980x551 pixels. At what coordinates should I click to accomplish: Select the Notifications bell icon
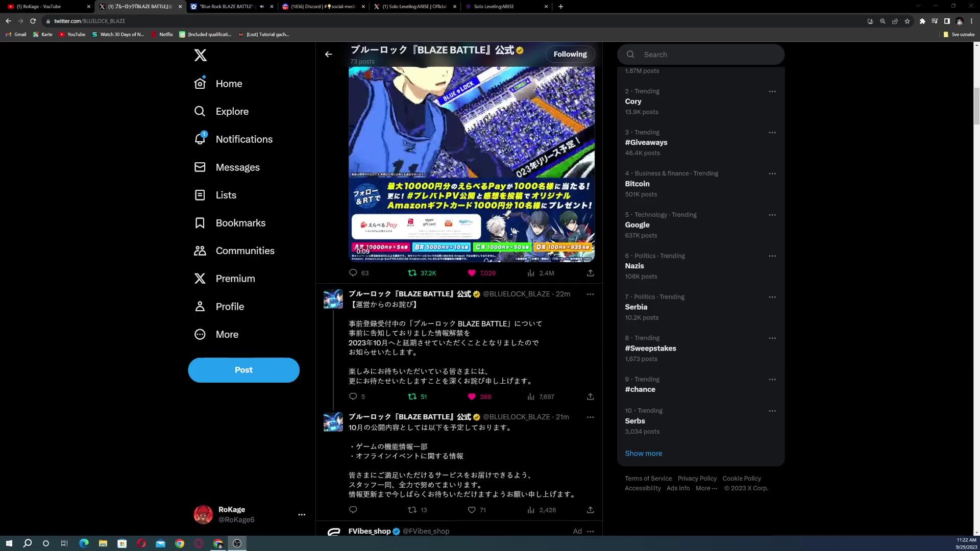point(200,139)
